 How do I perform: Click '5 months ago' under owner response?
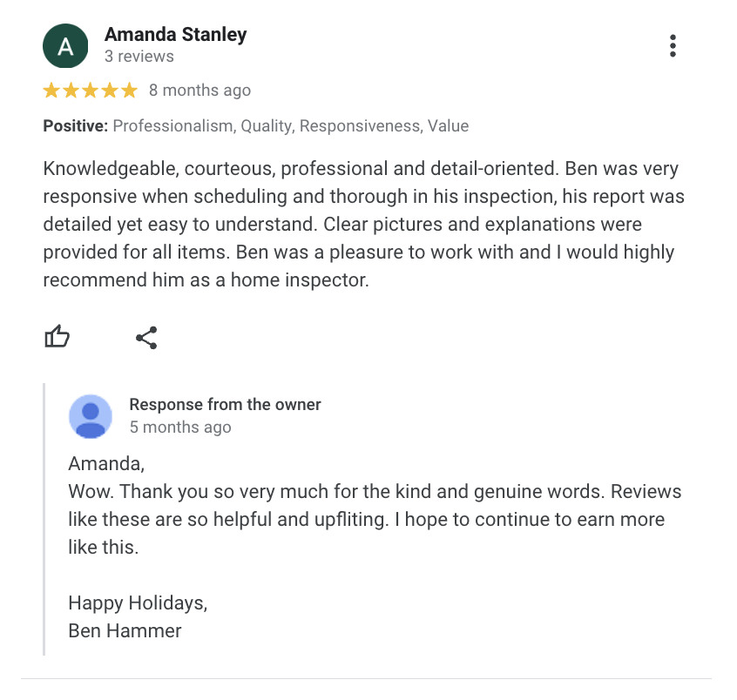(x=180, y=427)
